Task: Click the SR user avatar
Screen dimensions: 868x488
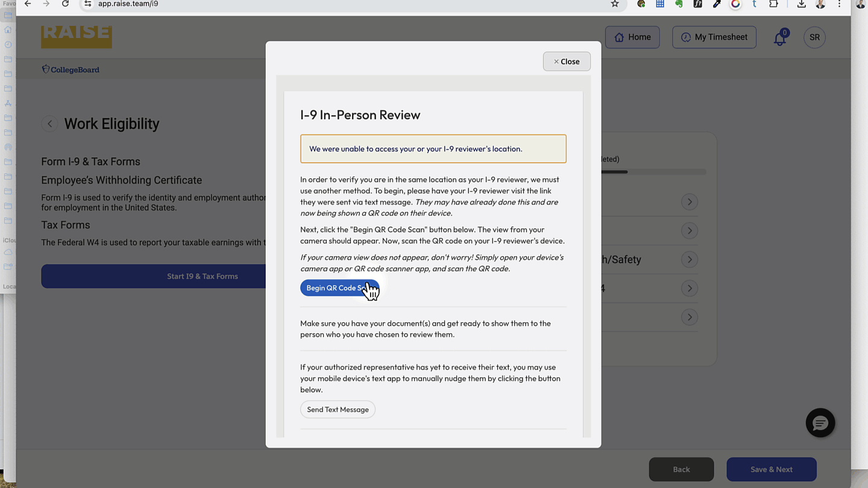Action: 814,37
